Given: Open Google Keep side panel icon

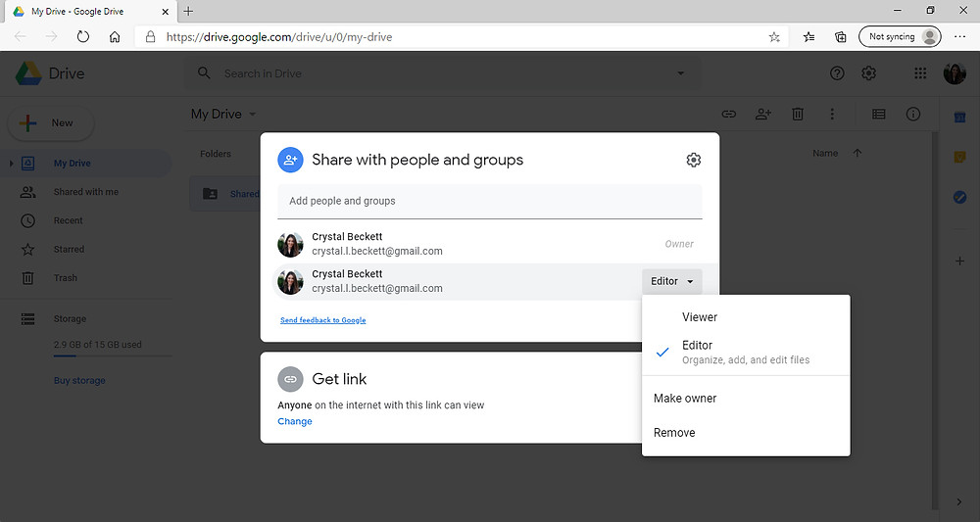Looking at the screenshot, I should 960,158.
